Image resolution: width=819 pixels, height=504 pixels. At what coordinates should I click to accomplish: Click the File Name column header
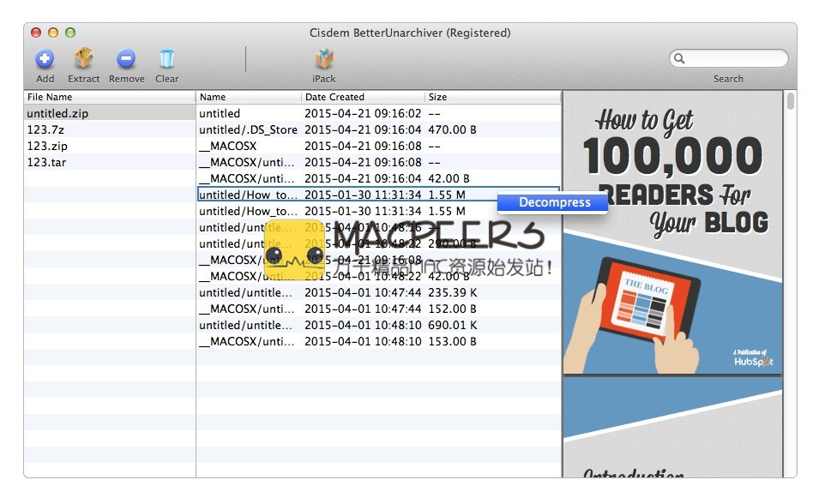tap(109, 97)
